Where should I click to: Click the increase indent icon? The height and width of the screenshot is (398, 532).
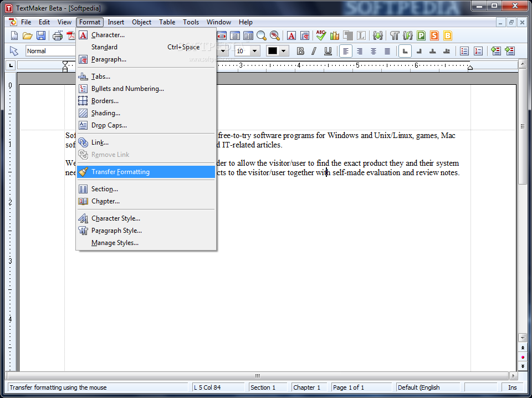509,51
